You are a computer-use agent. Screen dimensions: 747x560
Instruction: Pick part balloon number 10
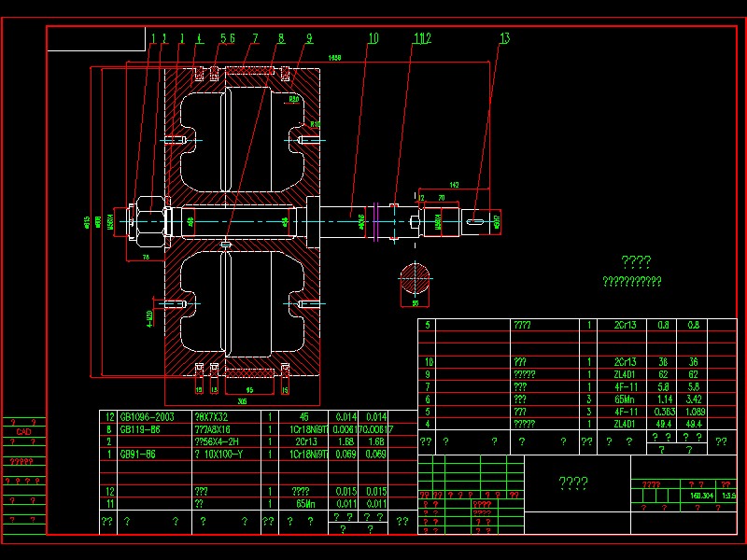point(373,38)
